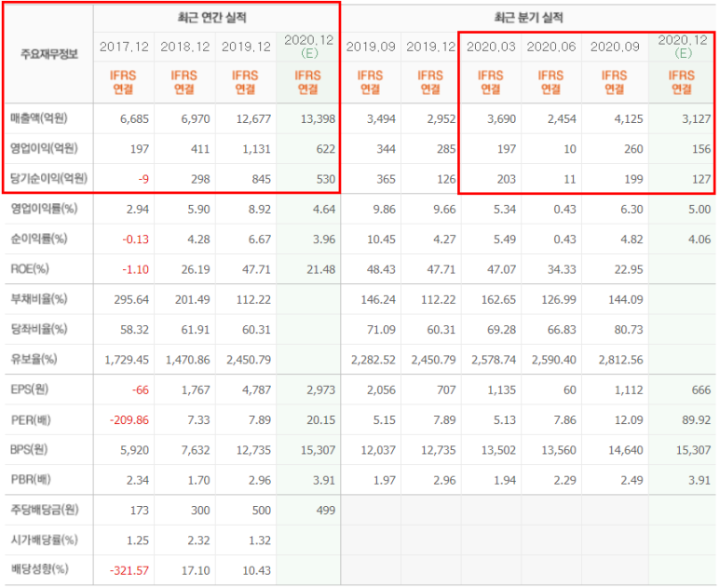The height and width of the screenshot is (588, 720).
Task: Click the 시가배당률(%) row label
Action: pos(44,540)
